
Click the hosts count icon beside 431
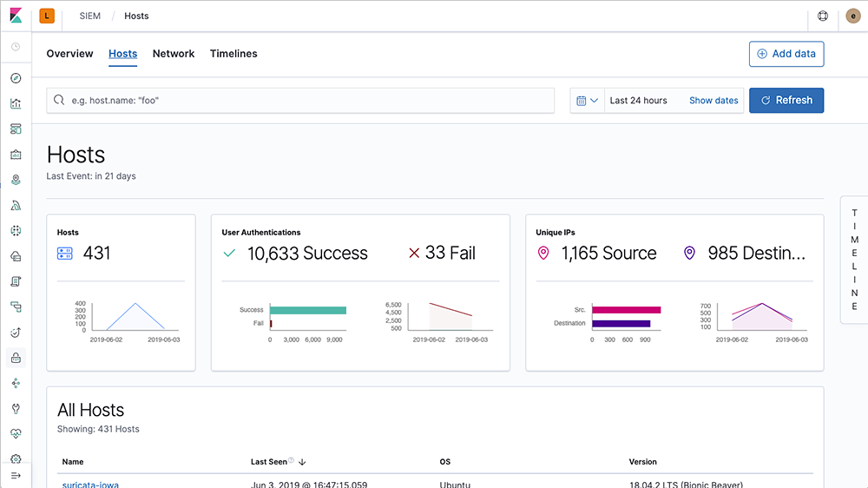coord(65,254)
